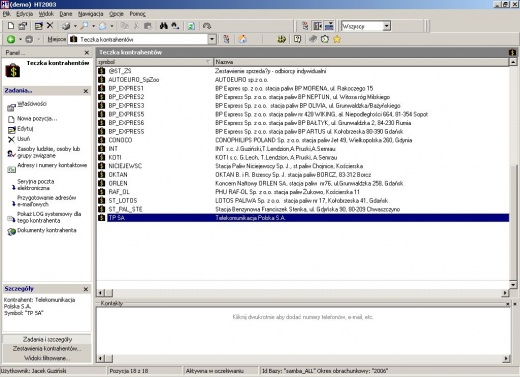Open the Edycja menu
This screenshot has height=377, width=520.
[x=25, y=14]
